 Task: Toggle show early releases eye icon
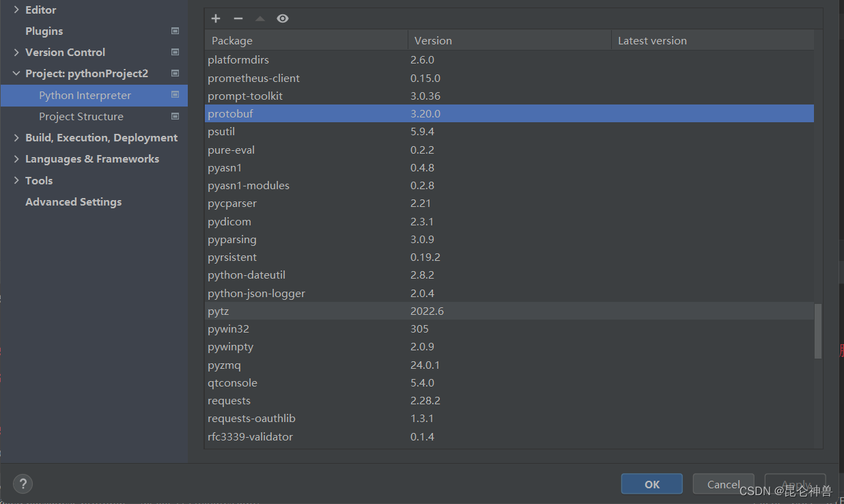(x=282, y=18)
